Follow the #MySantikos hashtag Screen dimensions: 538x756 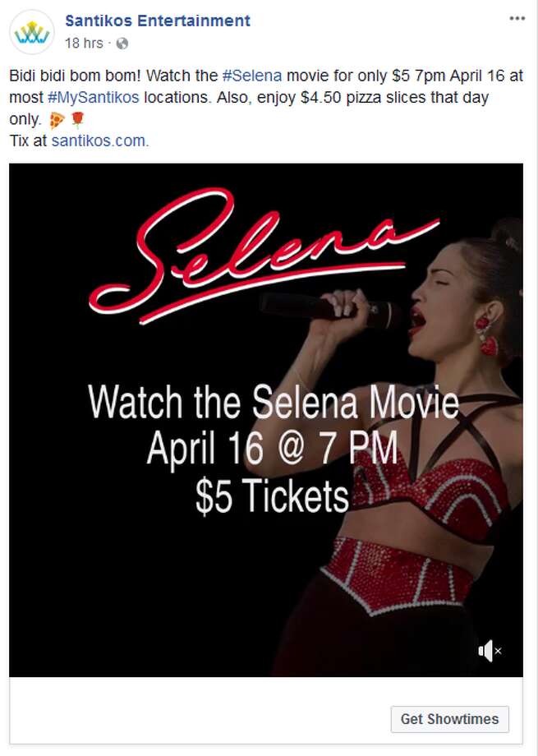(94, 98)
